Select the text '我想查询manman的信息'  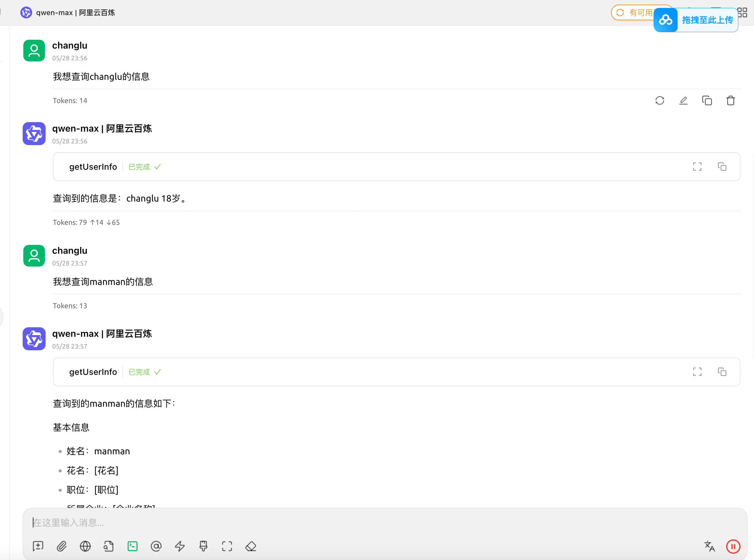pos(103,281)
